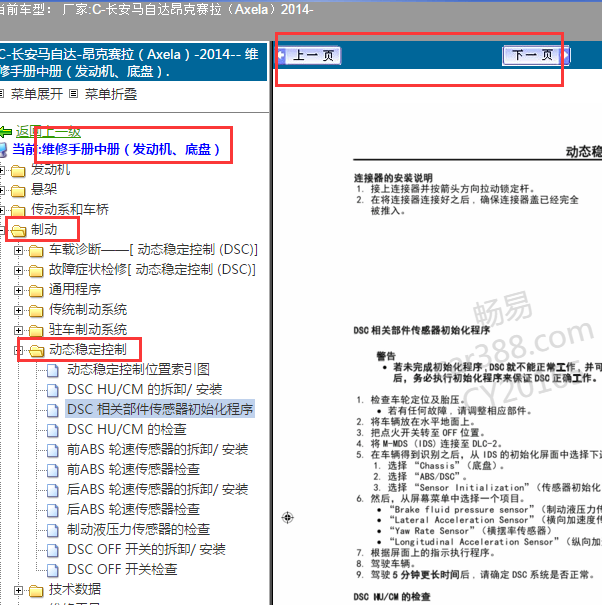Open 动态稳定控制位置索引图 document

pyautogui.click(x=138, y=369)
